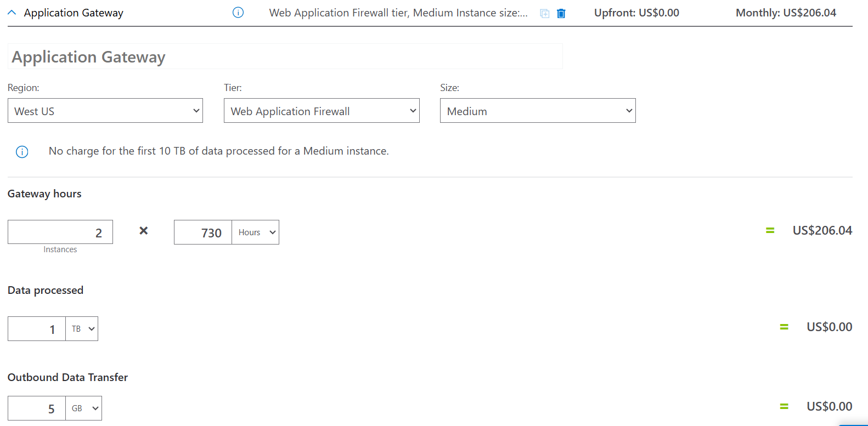
Task: Click the 730 hours input field
Action: [203, 232]
